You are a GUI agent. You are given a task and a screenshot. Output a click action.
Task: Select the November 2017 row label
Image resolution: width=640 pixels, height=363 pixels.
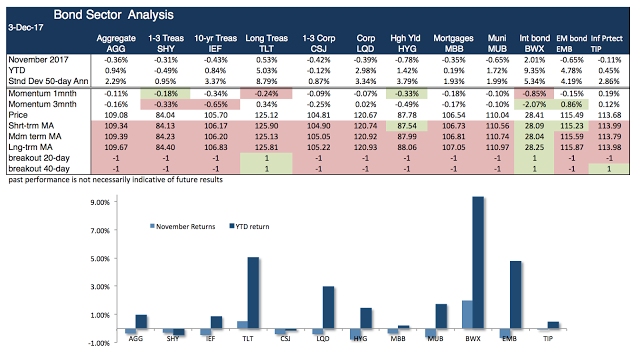pos(38,60)
